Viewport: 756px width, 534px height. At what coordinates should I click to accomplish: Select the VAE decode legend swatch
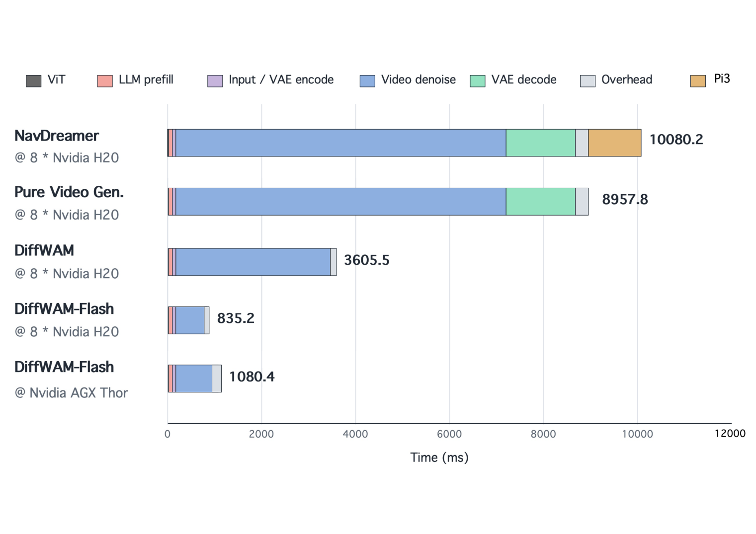click(x=478, y=80)
